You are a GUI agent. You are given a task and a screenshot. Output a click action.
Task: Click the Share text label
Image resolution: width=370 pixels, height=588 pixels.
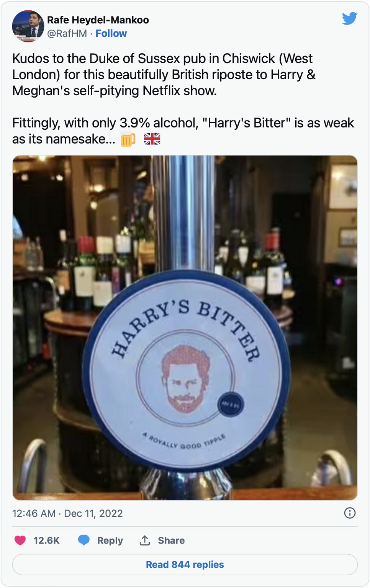171,541
